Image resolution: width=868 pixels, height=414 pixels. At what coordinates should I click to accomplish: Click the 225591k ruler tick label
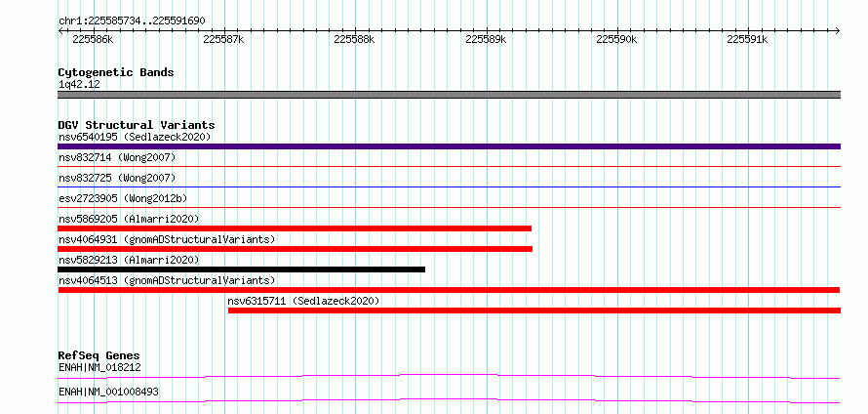747,39
